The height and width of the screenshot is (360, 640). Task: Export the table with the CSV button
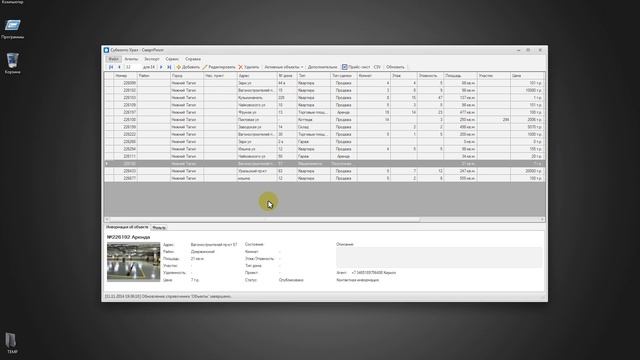coord(377,67)
